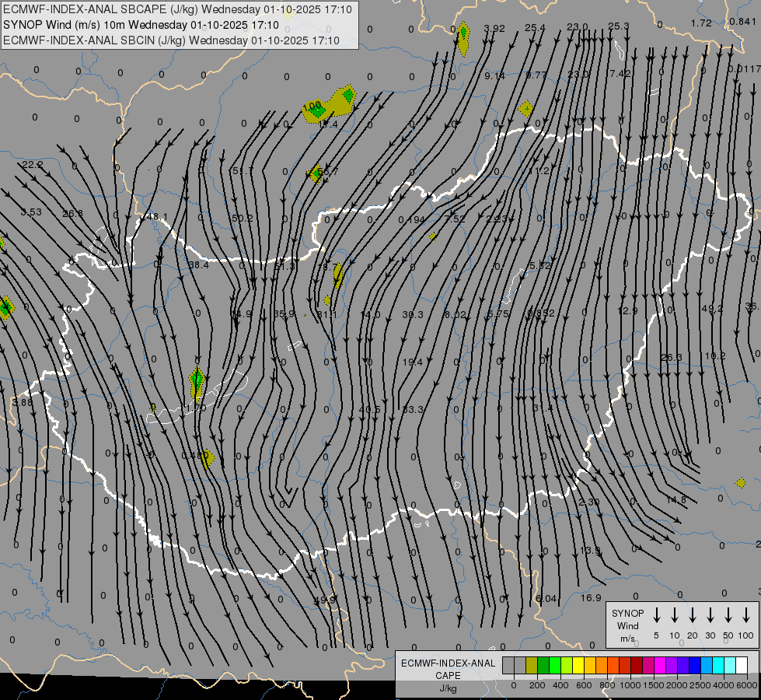The width and height of the screenshot is (761, 700).
Task: Click the green CAPE patch above the 1.70 value
Action: pos(197,380)
